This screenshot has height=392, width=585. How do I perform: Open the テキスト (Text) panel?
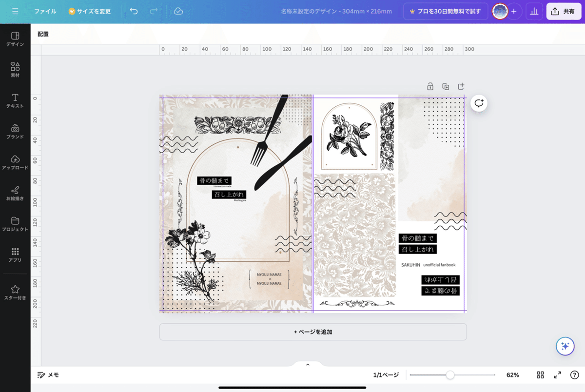pyautogui.click(x=15, y=100)
